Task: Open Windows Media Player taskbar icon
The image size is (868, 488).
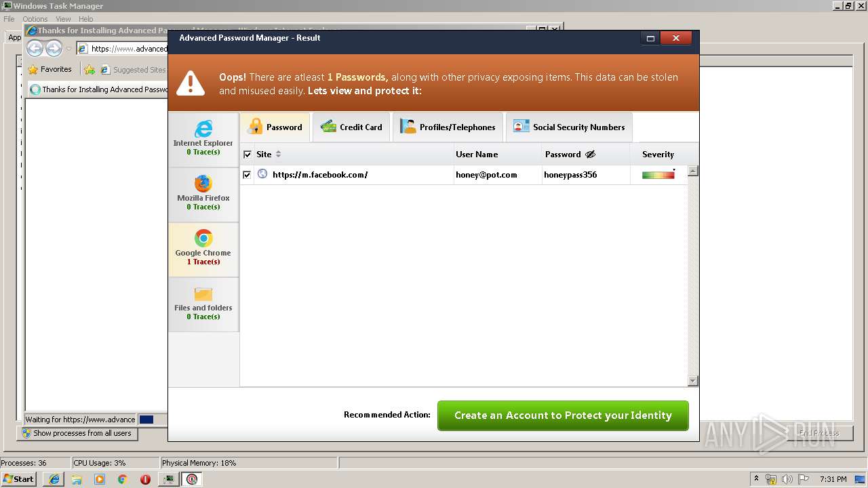Action: [100, 479]
